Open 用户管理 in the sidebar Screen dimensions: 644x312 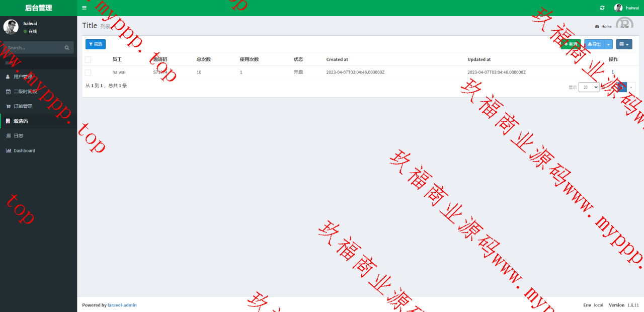coord(23,77)
